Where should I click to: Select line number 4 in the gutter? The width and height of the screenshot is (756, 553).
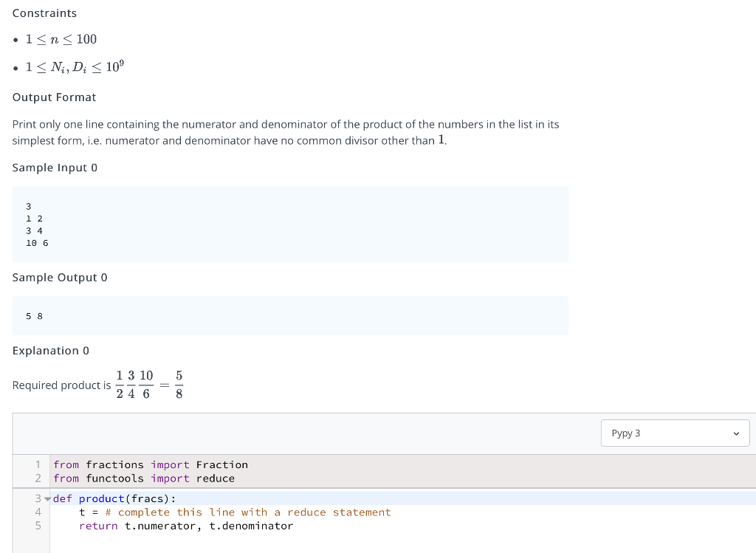click(x=38, y=512)
